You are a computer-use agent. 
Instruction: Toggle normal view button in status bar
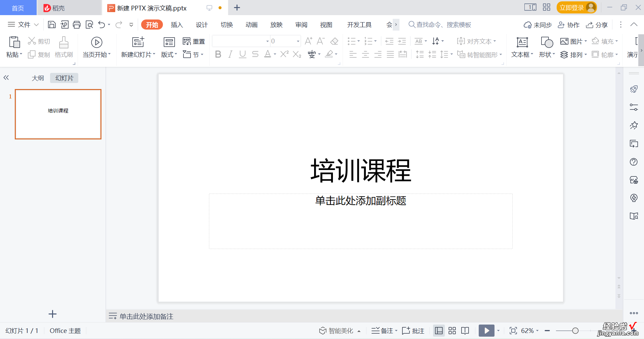coord(439,331)
